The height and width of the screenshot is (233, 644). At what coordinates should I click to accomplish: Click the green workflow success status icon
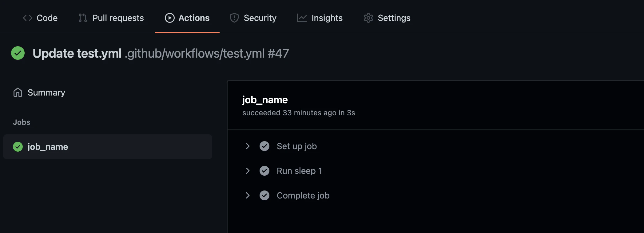tap(18, 53)
